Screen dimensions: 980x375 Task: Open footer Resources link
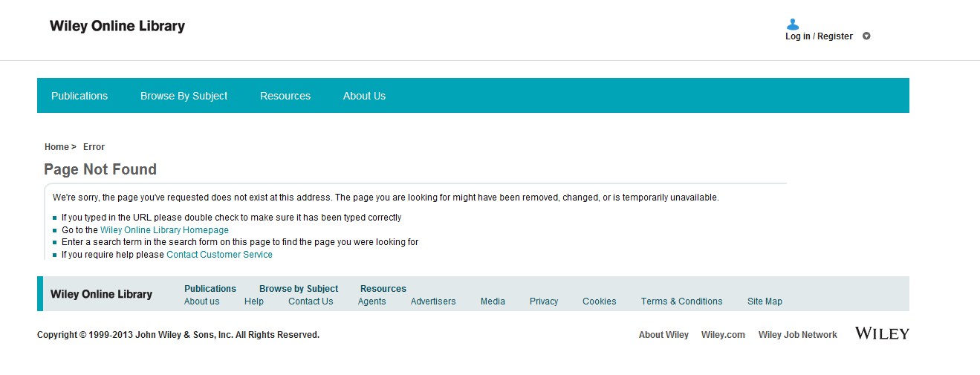383,289
